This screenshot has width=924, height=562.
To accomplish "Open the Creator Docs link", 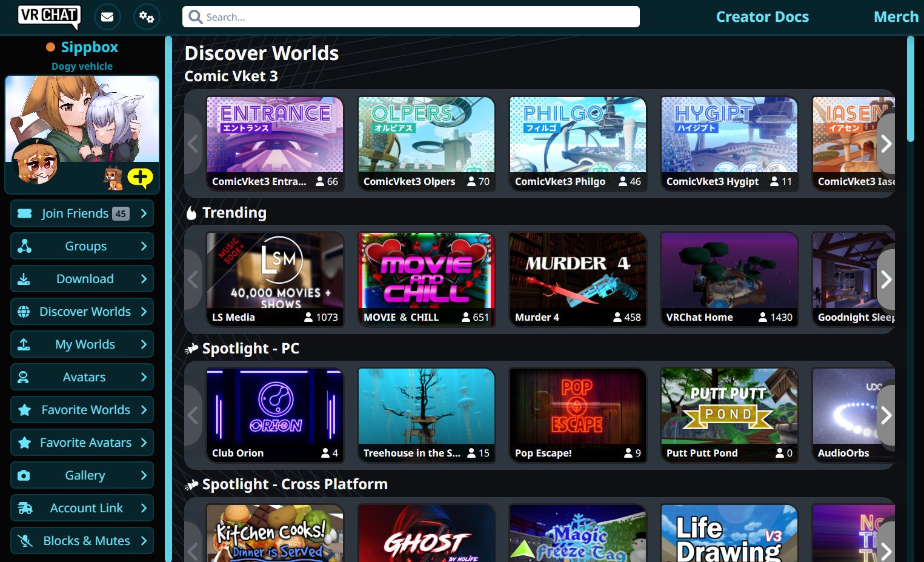I will [x=762, y=17].
